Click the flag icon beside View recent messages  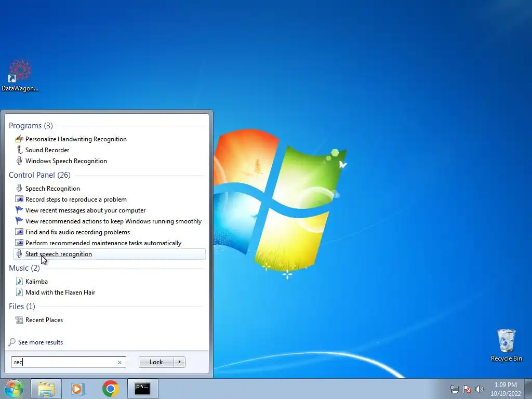(x=19, y=210)
